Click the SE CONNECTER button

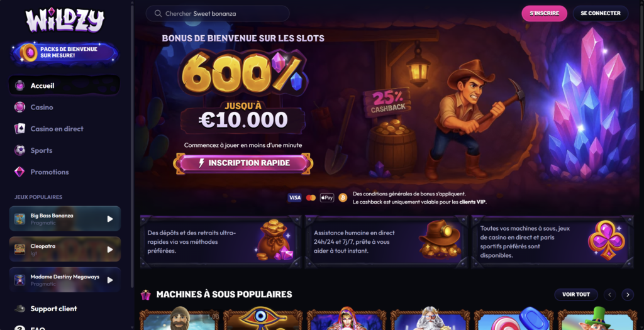pos(601,13)
